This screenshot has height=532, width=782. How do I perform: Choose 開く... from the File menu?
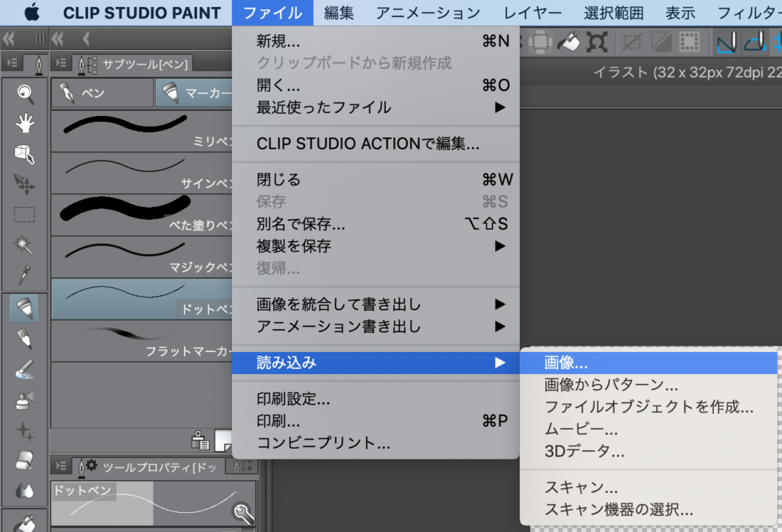(x=376, y=85)
